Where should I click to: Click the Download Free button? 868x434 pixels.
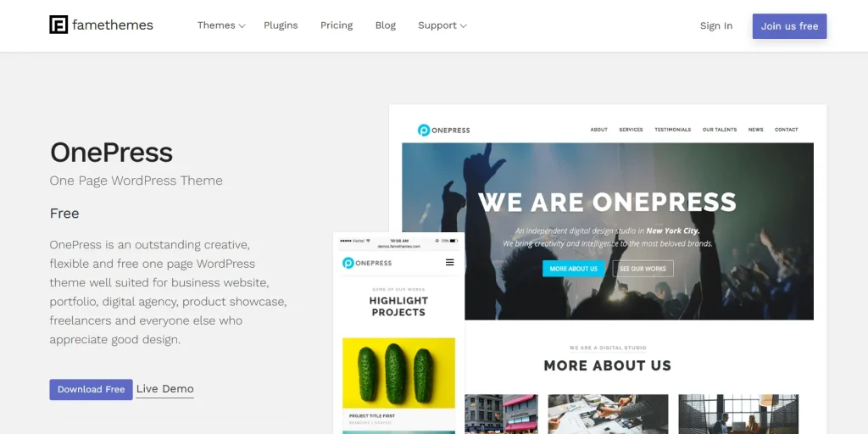tap(91, 389)
